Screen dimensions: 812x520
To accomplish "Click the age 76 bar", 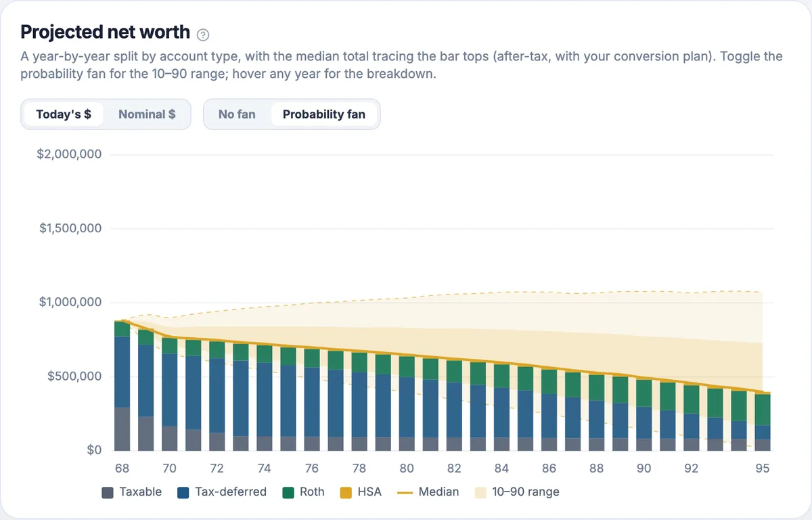I will pos(312,400).
